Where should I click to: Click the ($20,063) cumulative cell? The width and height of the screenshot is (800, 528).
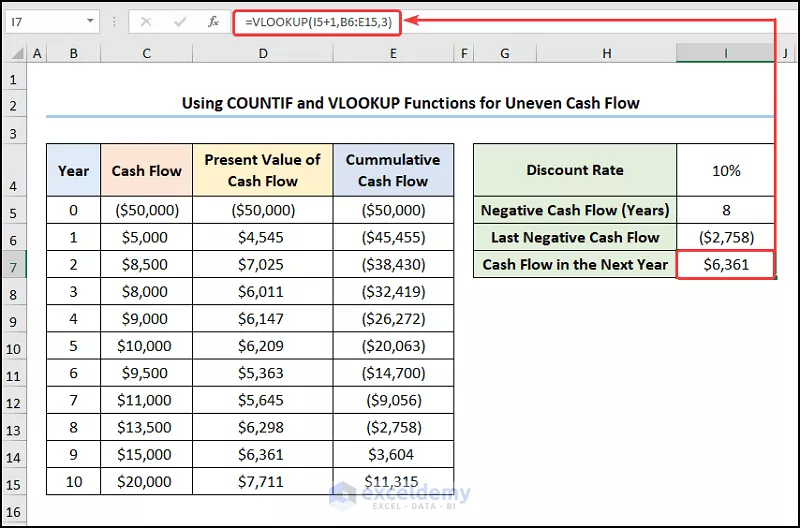(393, 345)
